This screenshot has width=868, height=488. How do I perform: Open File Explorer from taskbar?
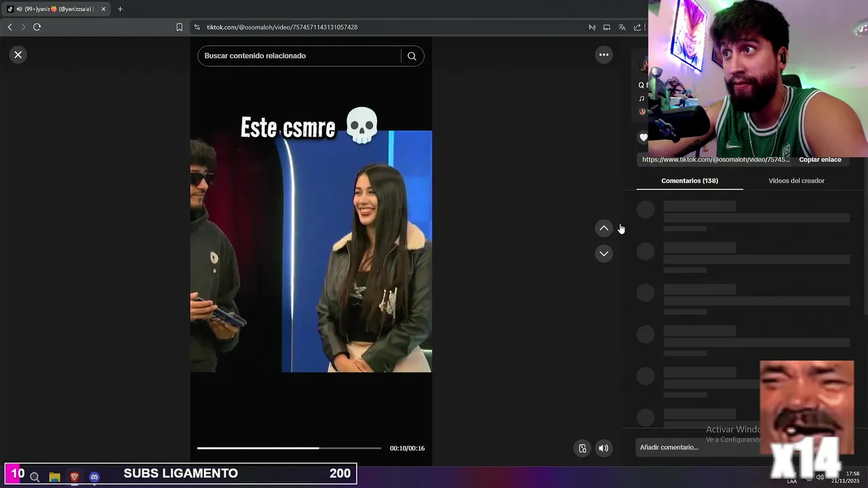click(x=55, y=477)
